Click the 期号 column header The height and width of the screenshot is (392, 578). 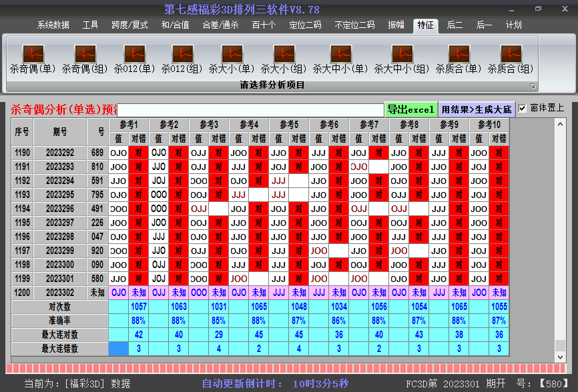click(x=60, y=132)
